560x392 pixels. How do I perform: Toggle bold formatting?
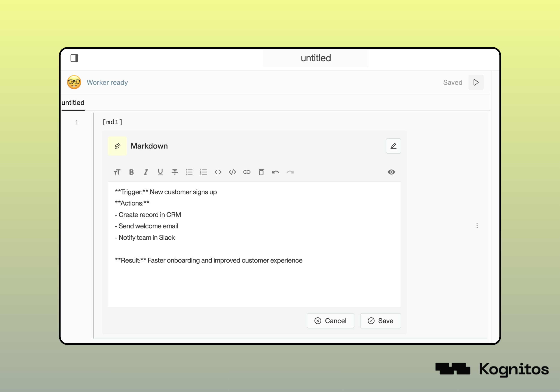click(x=131, y=172)
